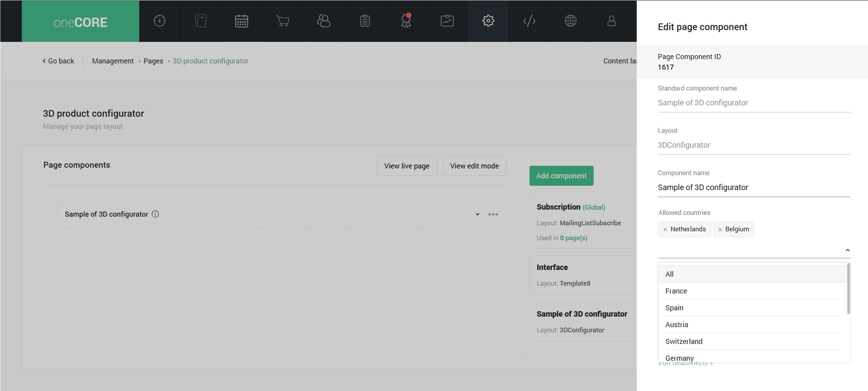Choose the All countries option
Image resolution: width=868 pixels, height=391 pixels.
pos(669,274)
